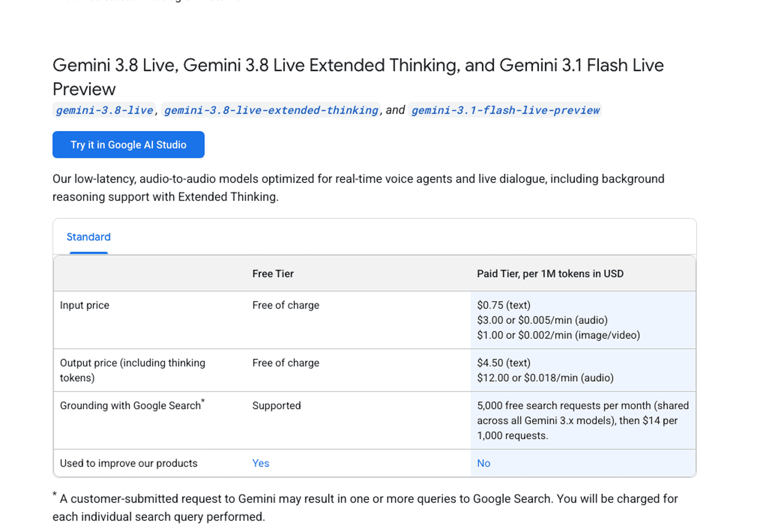Click the Free of charge cell for Input price

[286, 305]
